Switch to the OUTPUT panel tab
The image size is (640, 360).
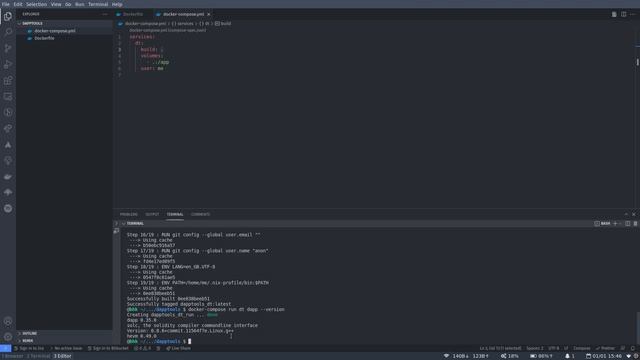click(x=152, y=214)
